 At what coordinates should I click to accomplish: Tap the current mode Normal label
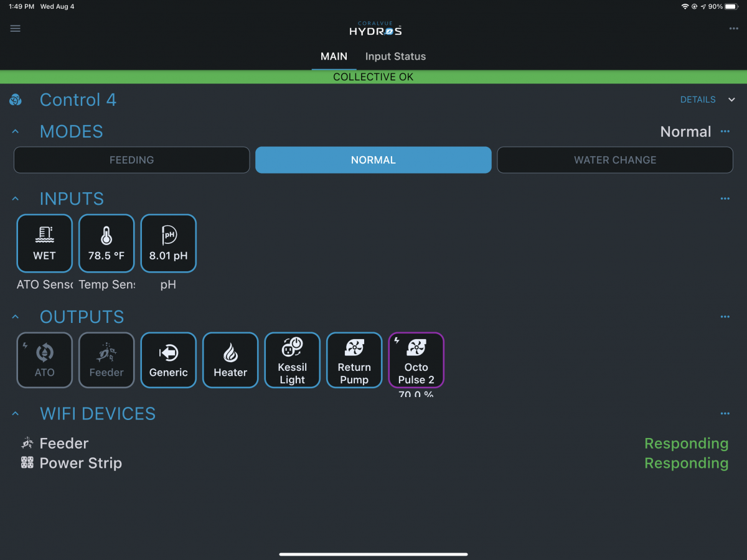685,131
